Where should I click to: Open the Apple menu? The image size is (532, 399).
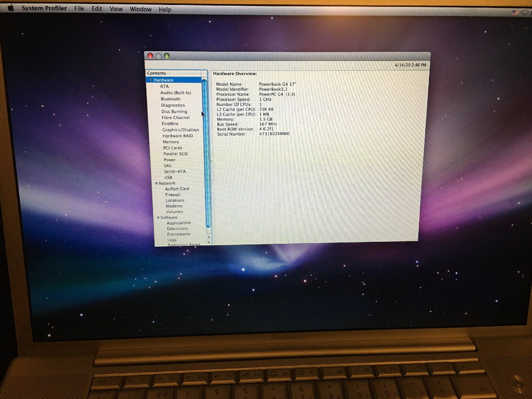pyautogui.click(x=11, y=7)
